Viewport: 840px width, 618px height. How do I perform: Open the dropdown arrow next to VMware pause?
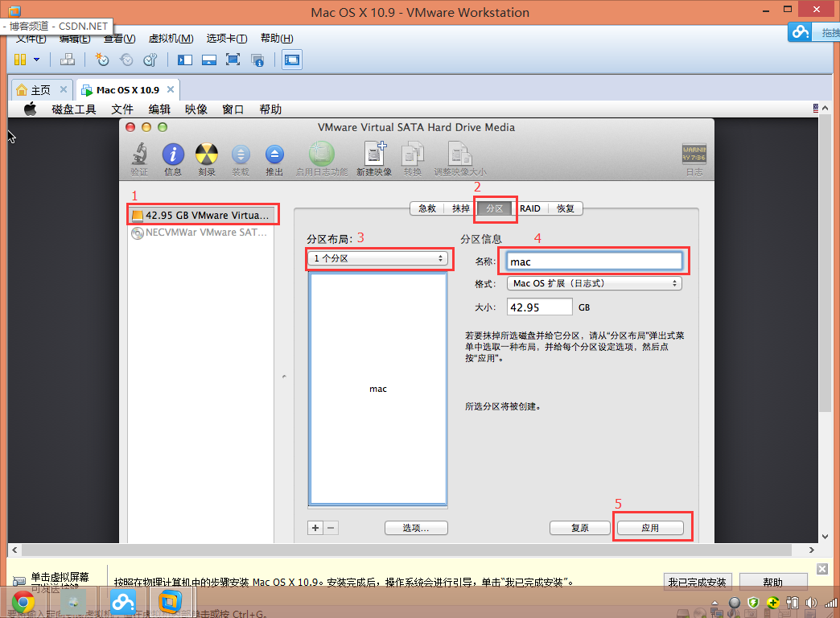tap(36, 60)
